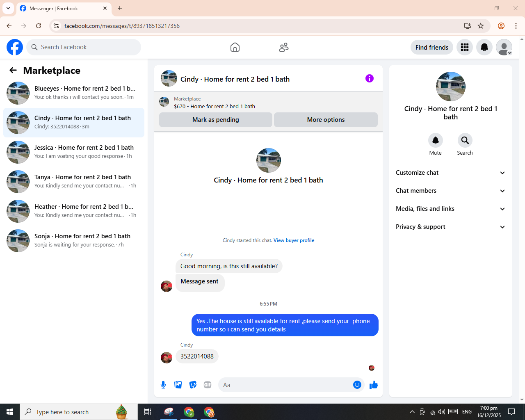Image resolution: width=525 pixels, height=420 pixels.
Task: Reload the page in browser
Action: [39, 26]
